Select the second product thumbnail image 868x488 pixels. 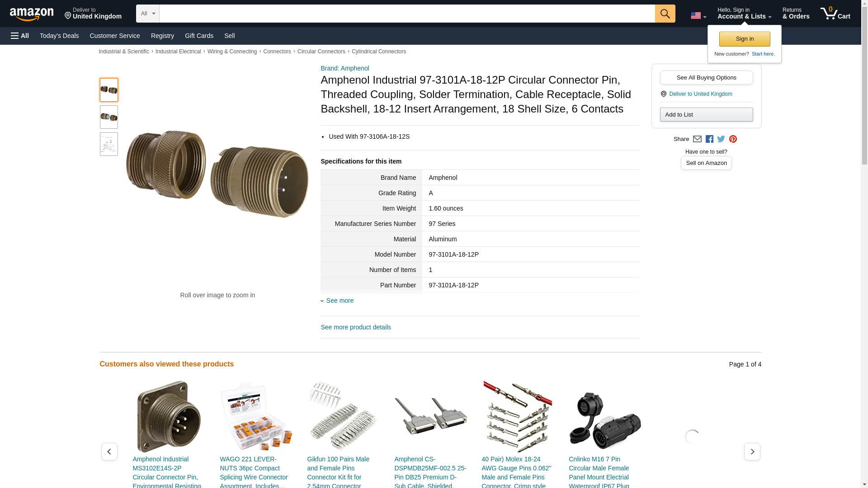[x=109, y=117]
